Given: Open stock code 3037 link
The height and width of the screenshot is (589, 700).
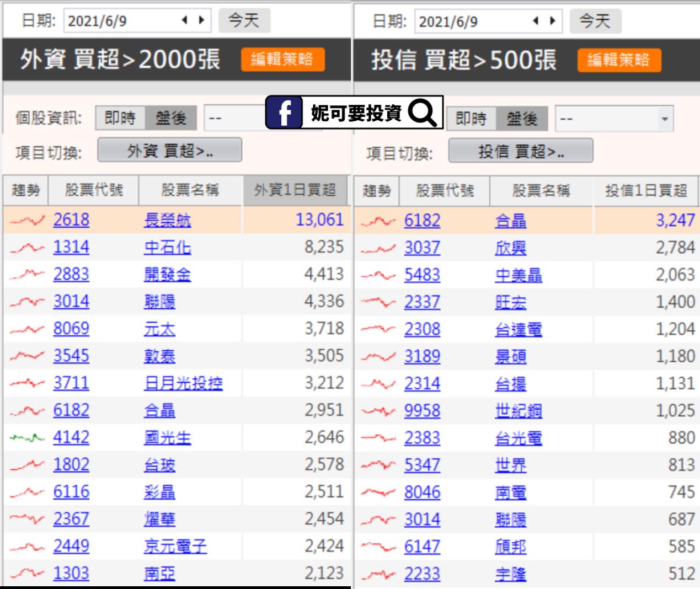Looking at the screenshot, I should point(422,248).
